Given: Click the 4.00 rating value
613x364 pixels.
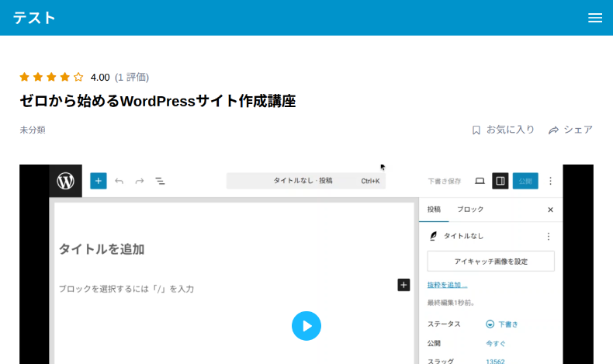Looking at the screenshot, I should click(x=100, y=78).
